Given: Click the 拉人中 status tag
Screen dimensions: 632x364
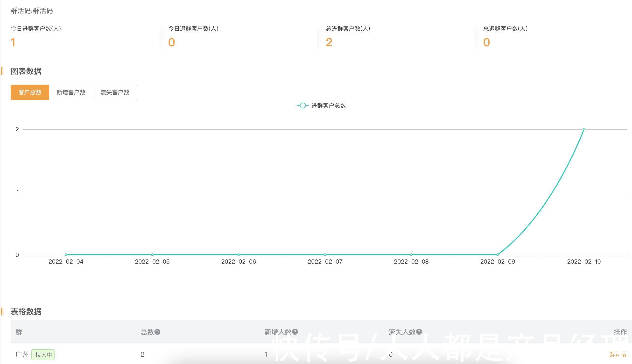Looking at the screenshot, I should pyautogui.click(x=43, y=355).
